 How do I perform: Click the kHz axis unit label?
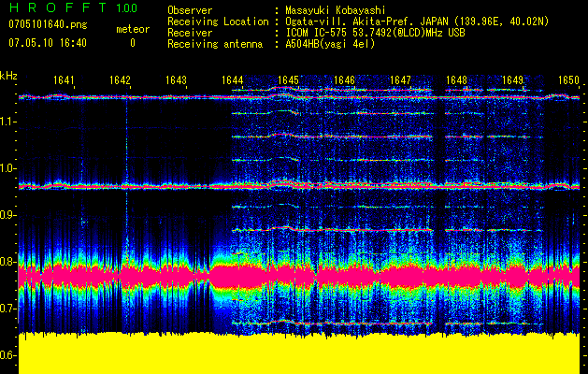point(8,76)
